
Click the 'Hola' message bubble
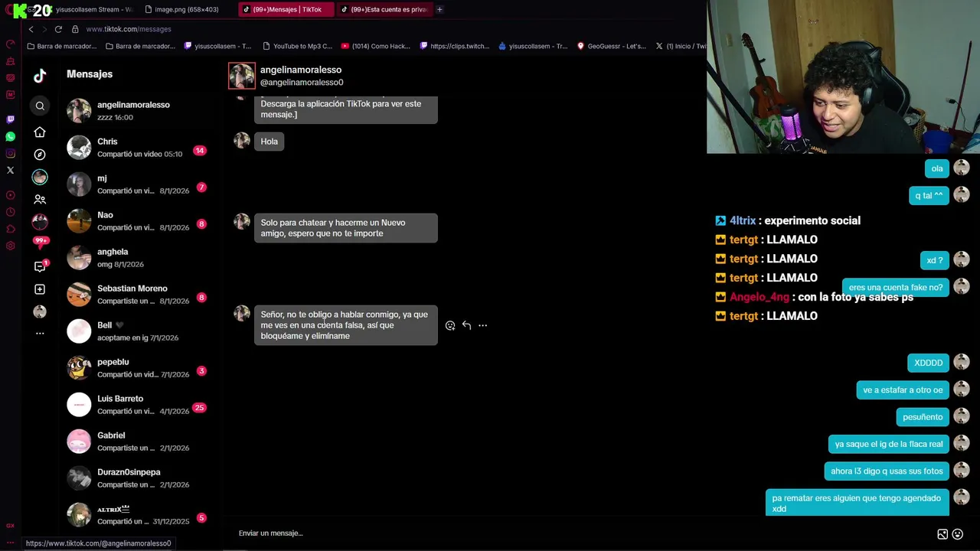point(269,142)
